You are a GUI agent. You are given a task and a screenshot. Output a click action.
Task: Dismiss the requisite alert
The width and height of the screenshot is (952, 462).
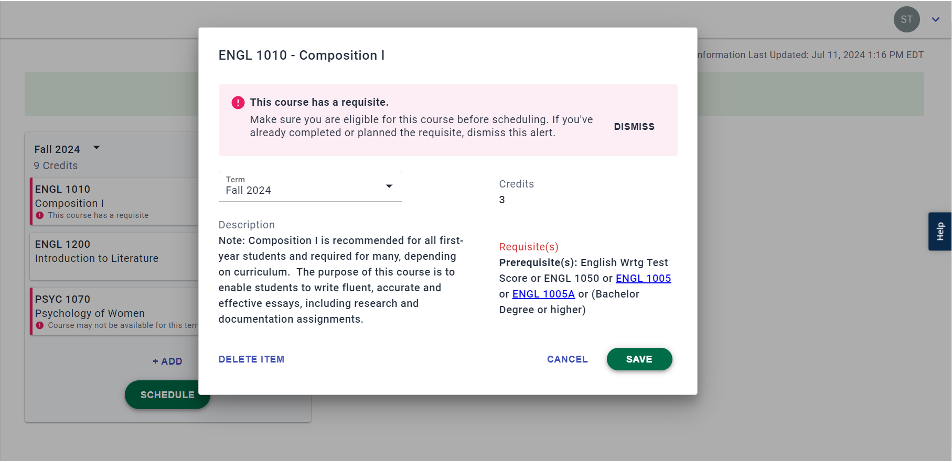tap(634, 127)
